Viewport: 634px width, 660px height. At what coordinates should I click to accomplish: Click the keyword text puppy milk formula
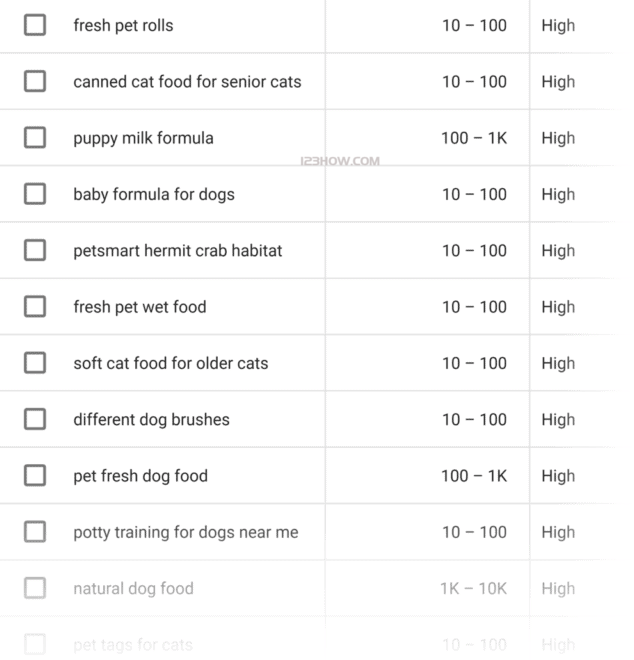pos(143,138)
